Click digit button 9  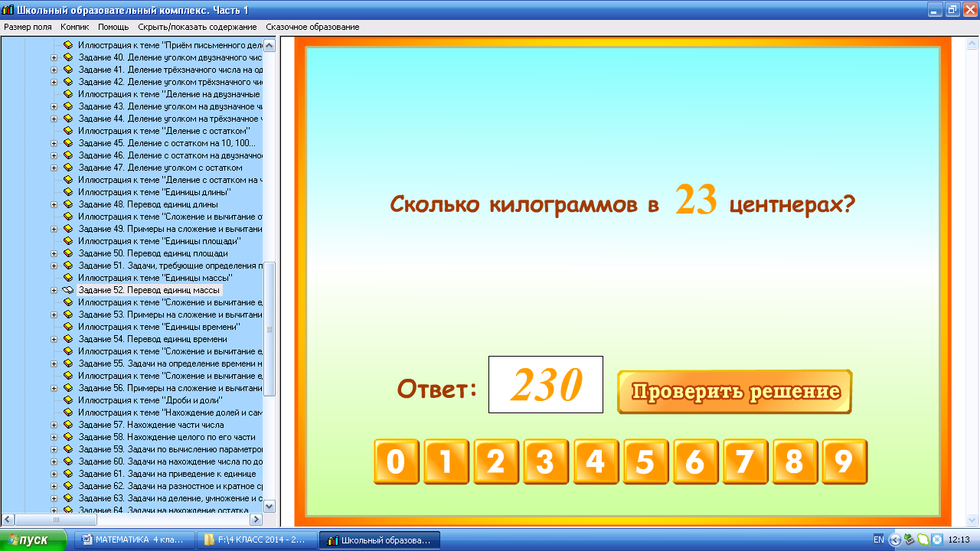point(844,461)
